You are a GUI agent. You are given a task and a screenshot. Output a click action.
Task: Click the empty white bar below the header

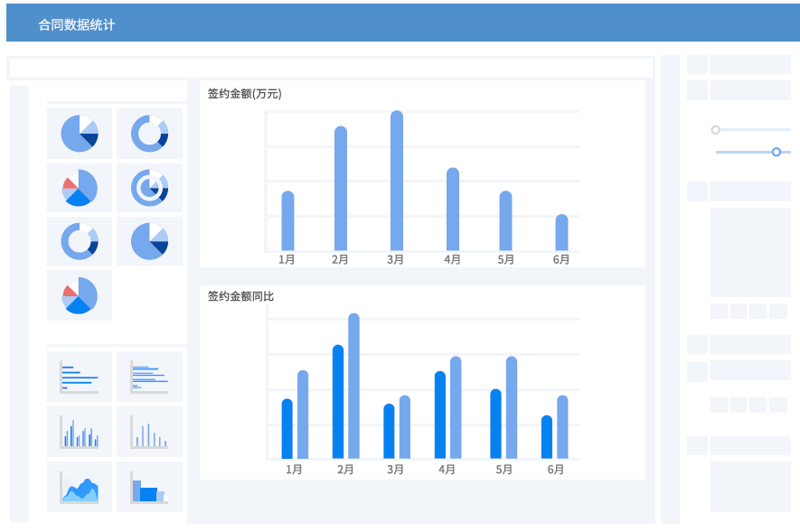[330, 69]
